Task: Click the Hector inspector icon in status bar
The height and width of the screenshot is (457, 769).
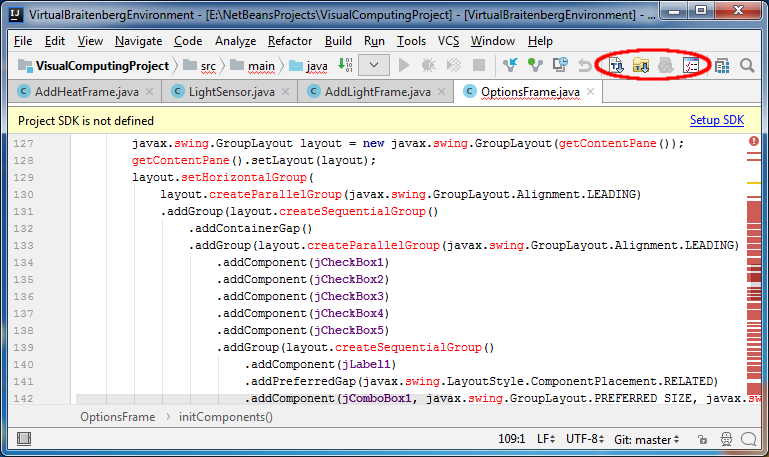Action: [x=726, y=440]
